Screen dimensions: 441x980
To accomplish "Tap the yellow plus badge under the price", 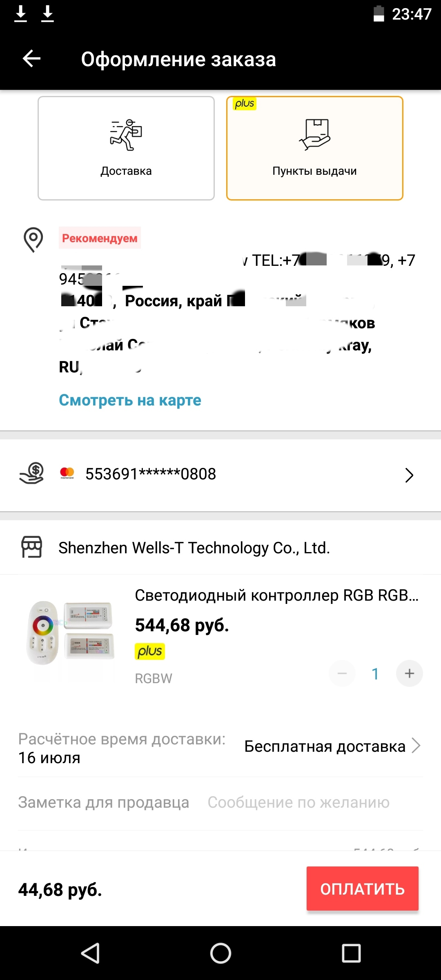I will tap(150, 651).
